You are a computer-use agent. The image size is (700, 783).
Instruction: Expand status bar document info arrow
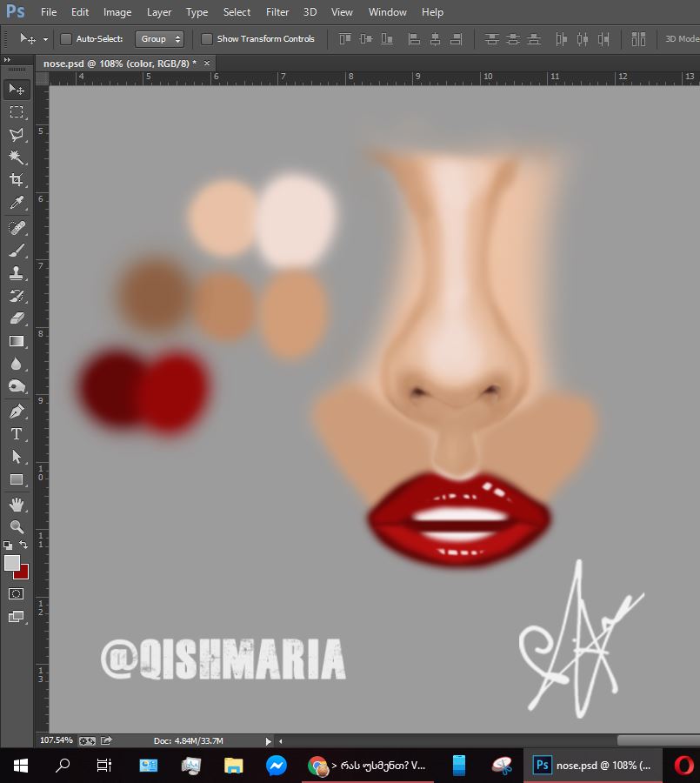click(x=269, y=741)
